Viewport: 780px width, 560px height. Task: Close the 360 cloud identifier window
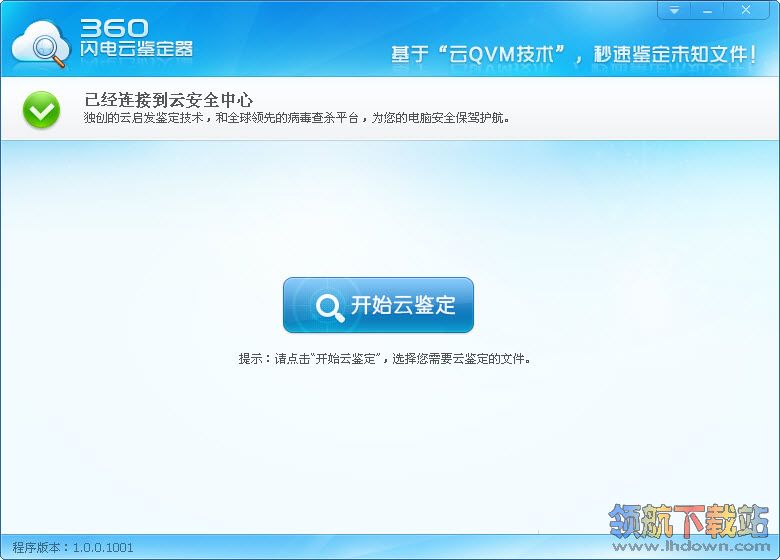[x=746, y=10]
